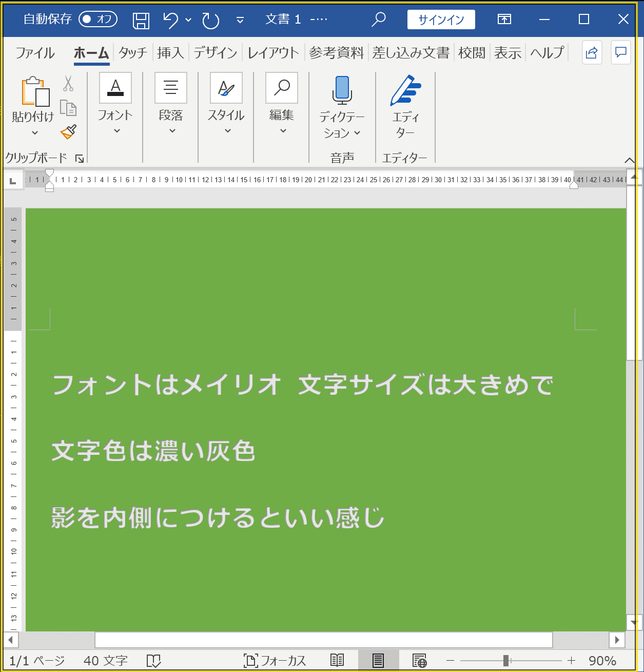Viewport: 644px width, 672px height.
Task: Open the ヘルプ tab
Action: [x=548, y=53]
